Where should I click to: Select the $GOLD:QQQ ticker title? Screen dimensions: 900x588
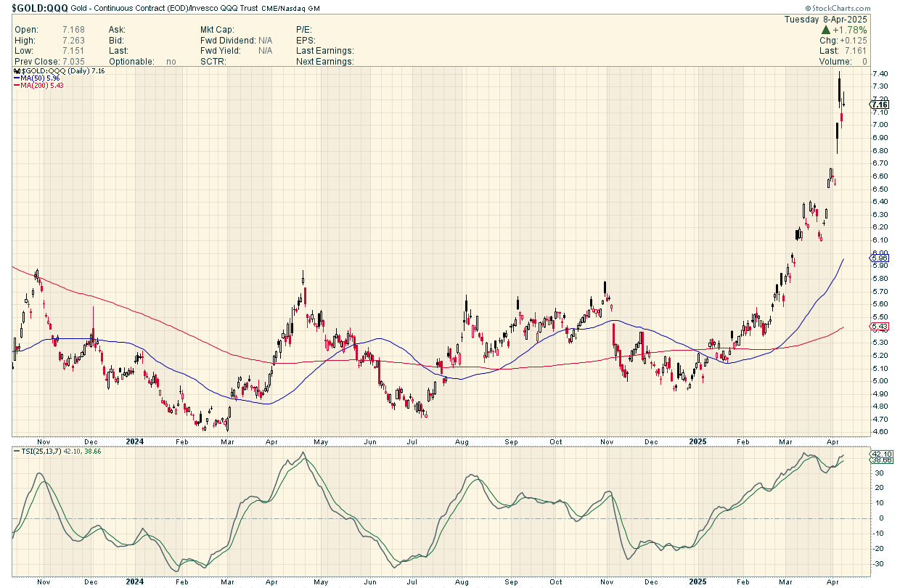click(39, 7)
